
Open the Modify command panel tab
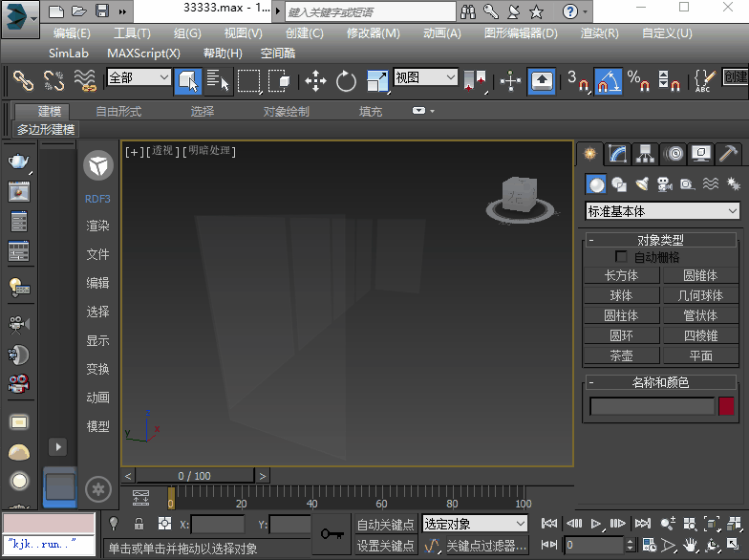(x=619, y=153)
